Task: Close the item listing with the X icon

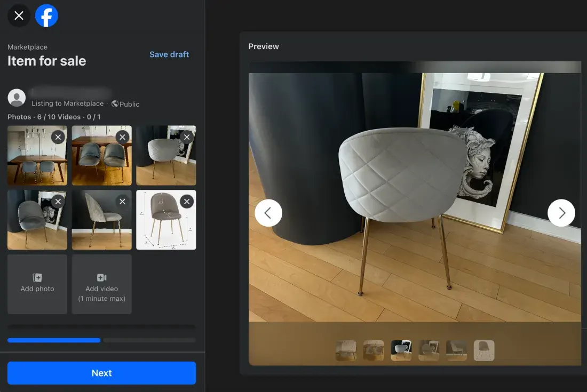Action: tap(19, 15)
